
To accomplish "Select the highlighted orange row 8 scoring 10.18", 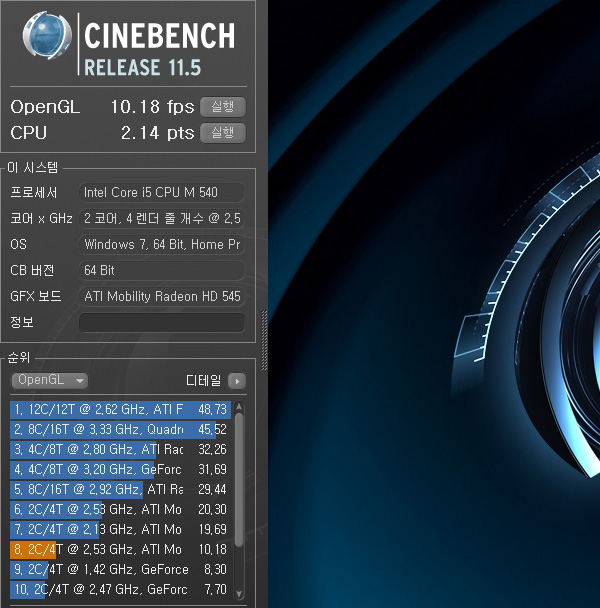I will click(x=121, y=549).
